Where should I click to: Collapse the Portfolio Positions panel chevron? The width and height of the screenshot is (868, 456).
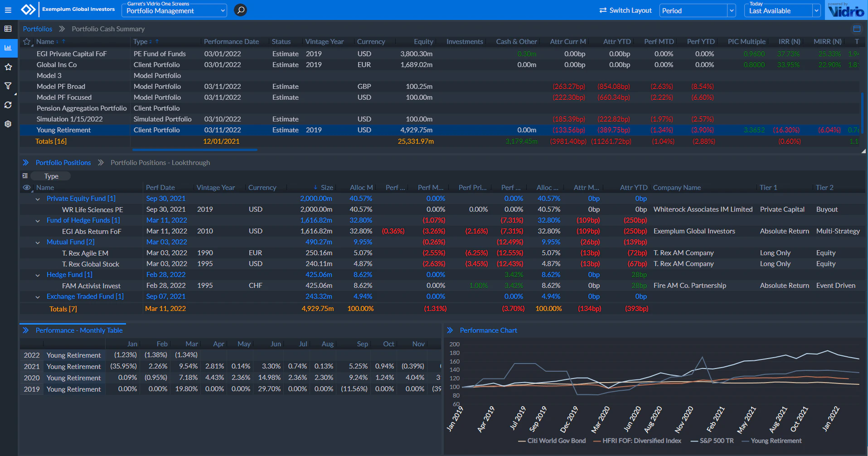pyautogui.click(x=26, y=162)
